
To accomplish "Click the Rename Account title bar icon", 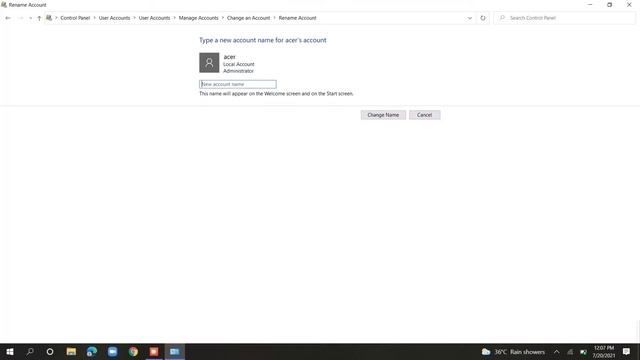I will 4,5.
